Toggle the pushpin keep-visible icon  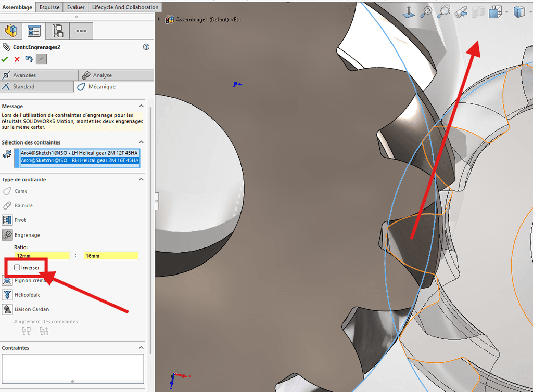click(42, 59)
